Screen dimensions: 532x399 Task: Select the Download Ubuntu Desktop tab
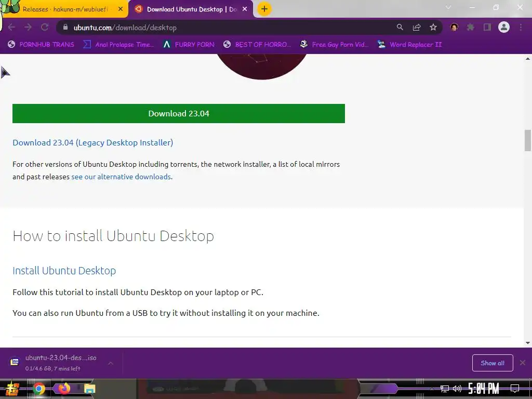click(x=191, y=9)
